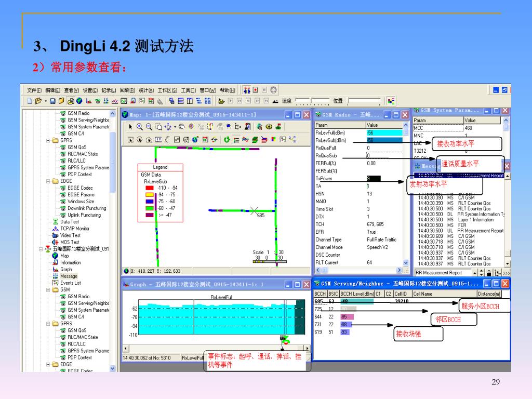532x399 pixels.
Task: Collapse the 五峰国际12楼室分测试 log node
Action: [x=41, y=249]
